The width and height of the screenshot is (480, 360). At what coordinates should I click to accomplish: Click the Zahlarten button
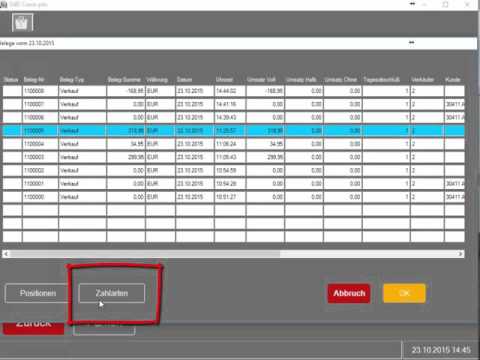[112, 293]
